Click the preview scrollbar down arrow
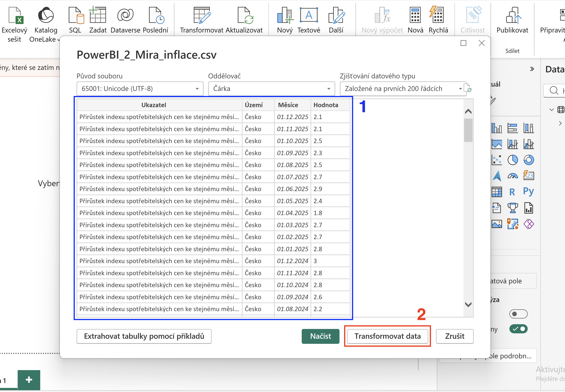The width and height of the screenshot is (565, 392). click(x=468, y=305)
